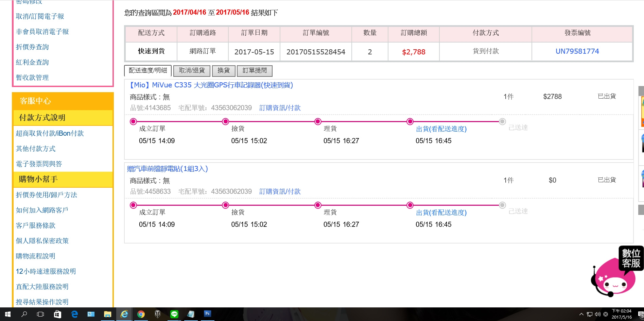Open the LINE app in the taskbar
Image resolution: width=644 pixels, height=321 pixels.
(x=174, y=314)
